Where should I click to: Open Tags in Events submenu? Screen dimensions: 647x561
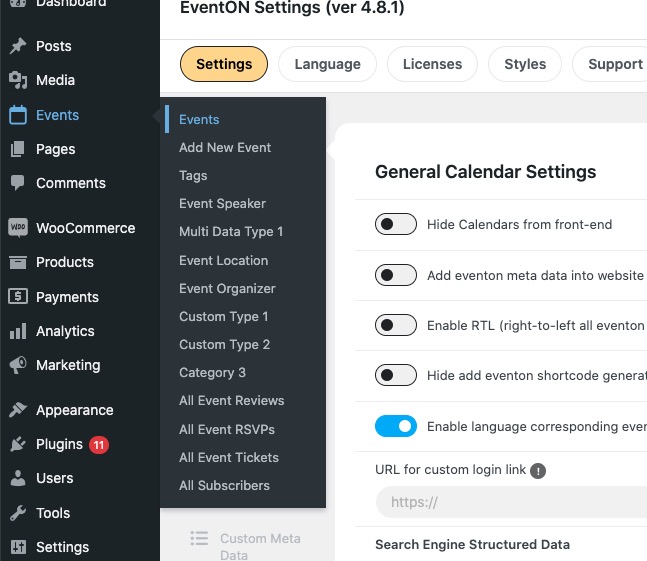193,176
